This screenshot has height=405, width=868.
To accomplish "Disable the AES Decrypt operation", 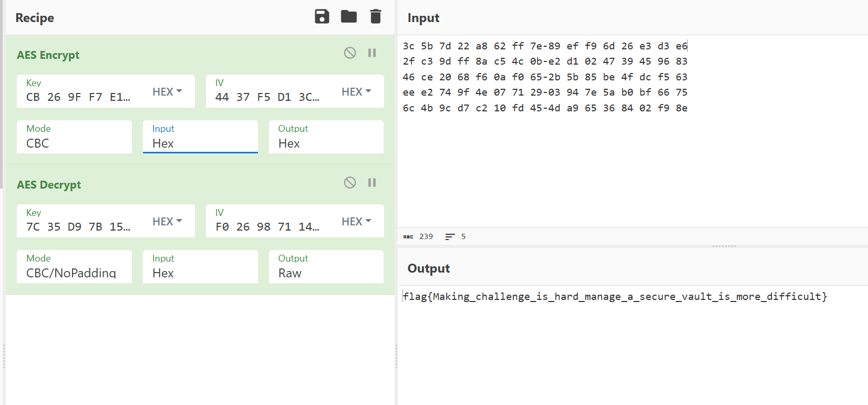I will pos(350,182).
